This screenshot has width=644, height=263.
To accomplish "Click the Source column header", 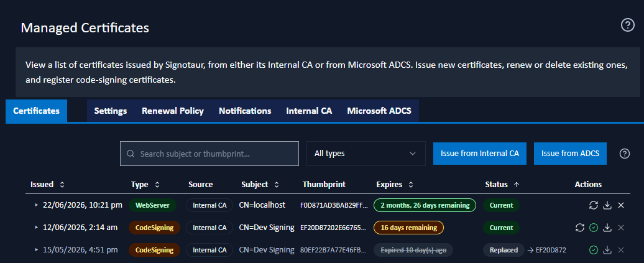I will [200, 185].
